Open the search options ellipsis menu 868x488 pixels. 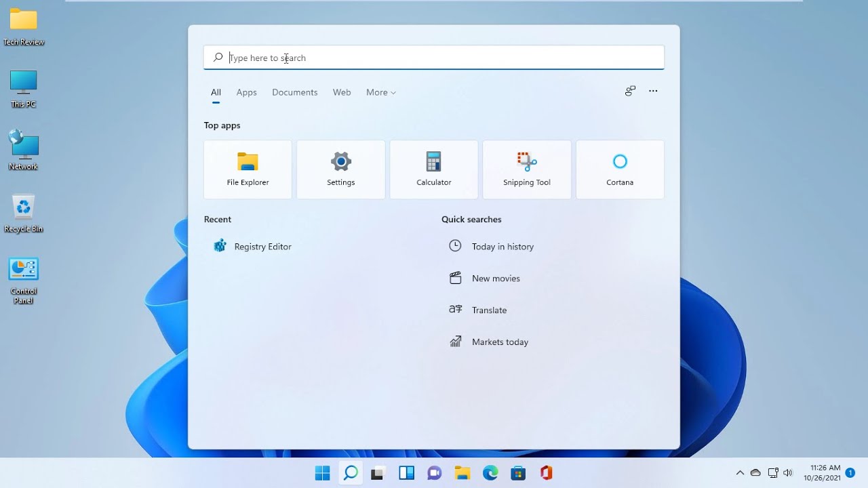tap(653, 91)
